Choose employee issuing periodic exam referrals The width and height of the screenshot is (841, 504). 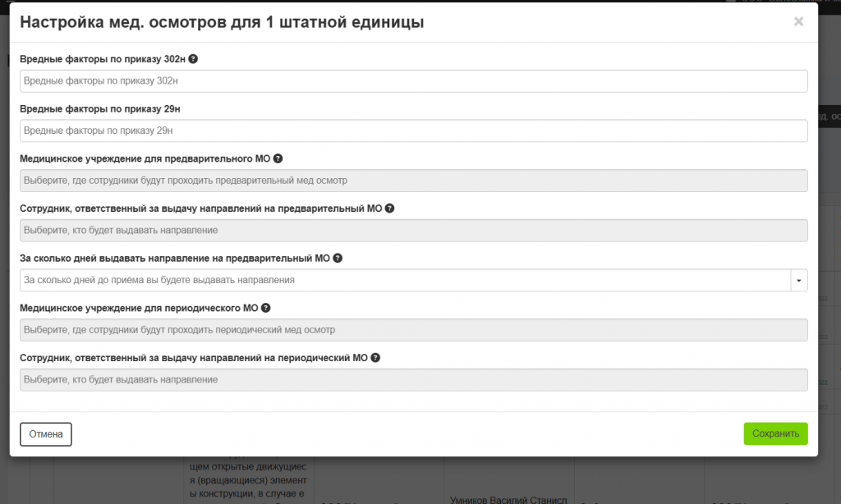[x=414, y=380]
